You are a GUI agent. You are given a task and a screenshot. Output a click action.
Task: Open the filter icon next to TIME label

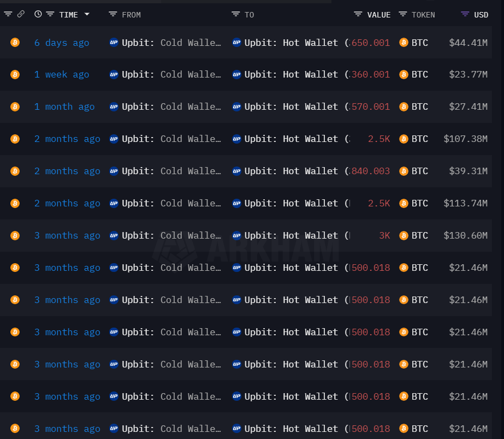pyautogui.click(x=50, y=14)
